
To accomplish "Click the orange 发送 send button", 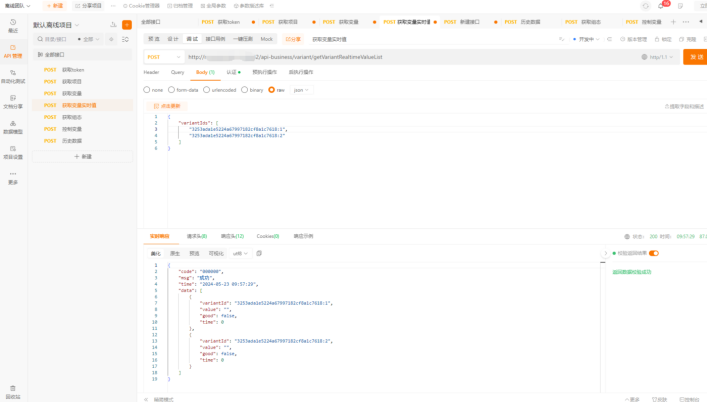I will pyautogui.click(x=695, y=57).
